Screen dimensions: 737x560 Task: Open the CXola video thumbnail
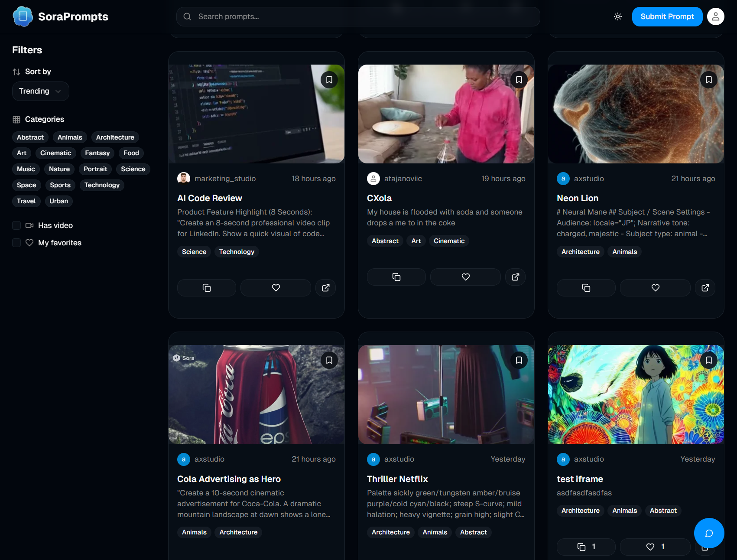446,114
